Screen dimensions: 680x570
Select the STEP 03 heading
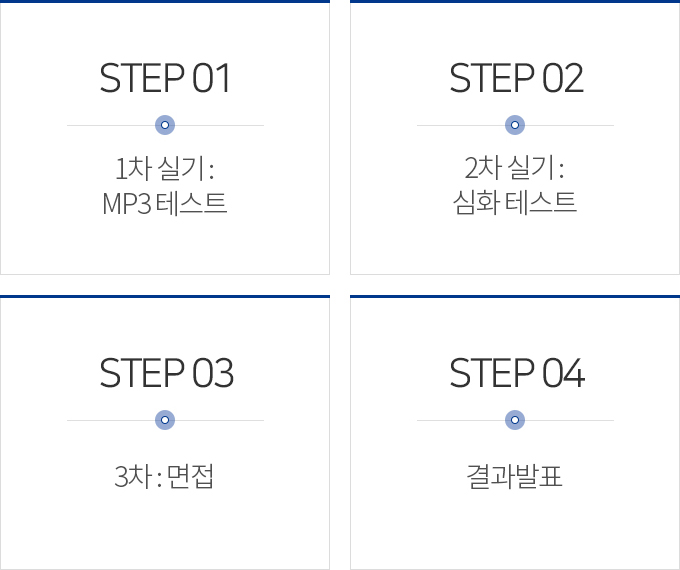coord(165,374)
